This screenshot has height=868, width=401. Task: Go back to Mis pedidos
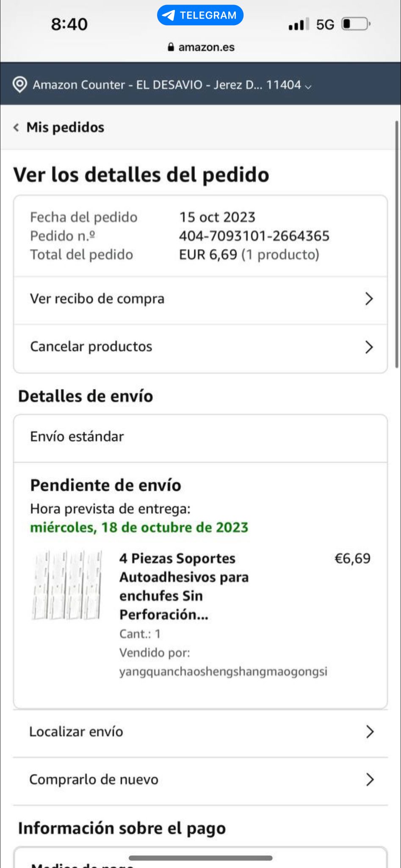[x=65, y=127]
